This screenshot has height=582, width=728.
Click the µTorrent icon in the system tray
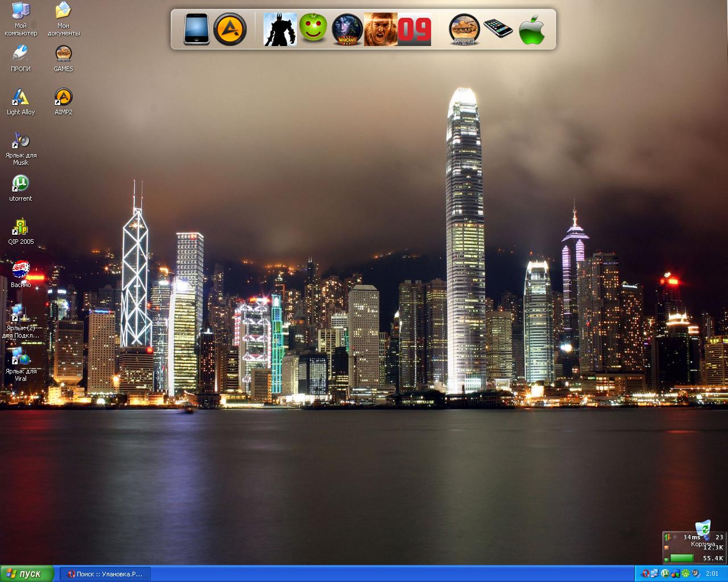tap(664, 573)
